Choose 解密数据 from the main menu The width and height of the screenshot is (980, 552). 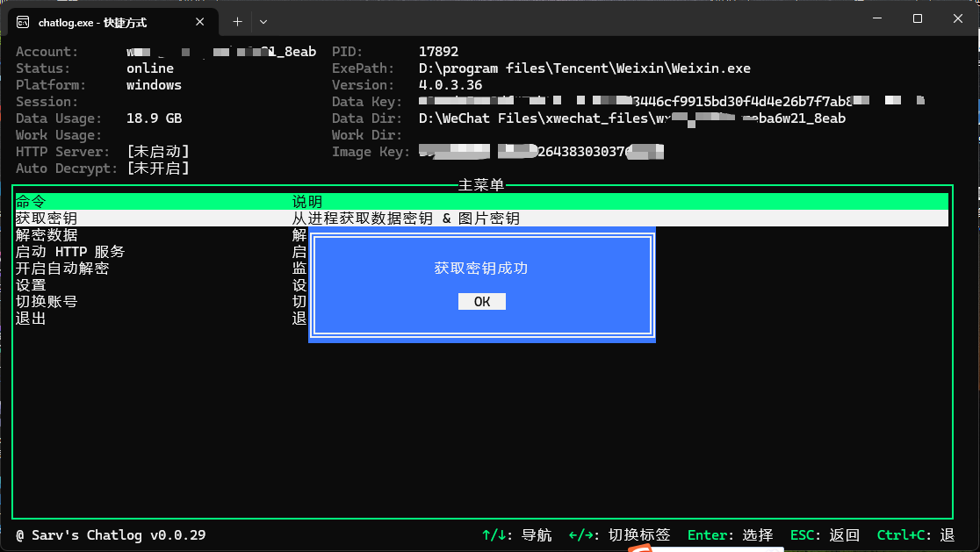coord(47,235)
